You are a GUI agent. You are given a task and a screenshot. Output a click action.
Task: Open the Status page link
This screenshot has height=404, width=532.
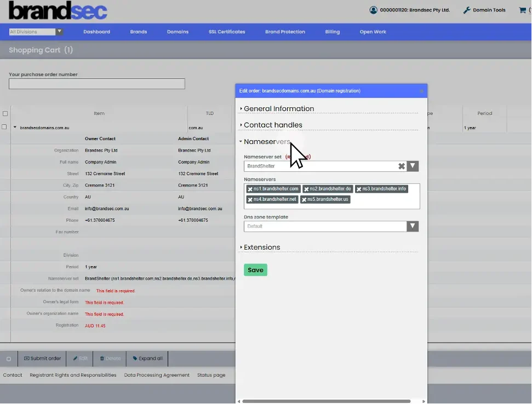[211, 375]
